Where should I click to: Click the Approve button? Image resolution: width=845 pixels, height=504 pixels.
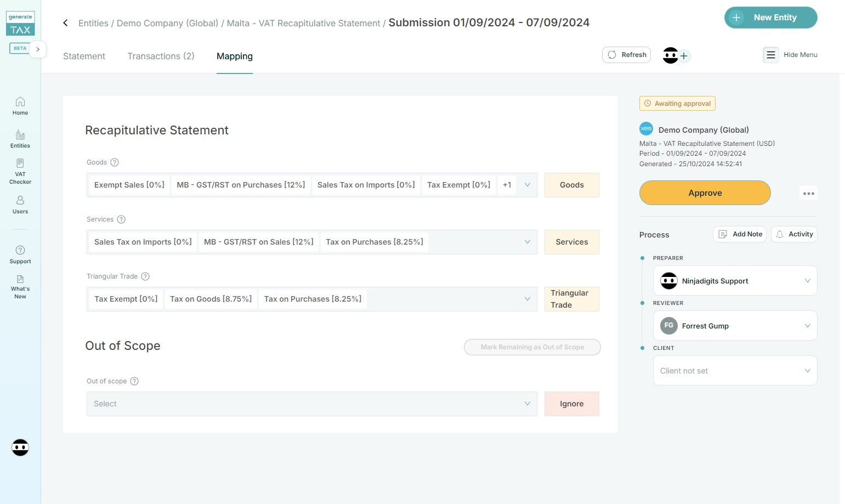705,193
